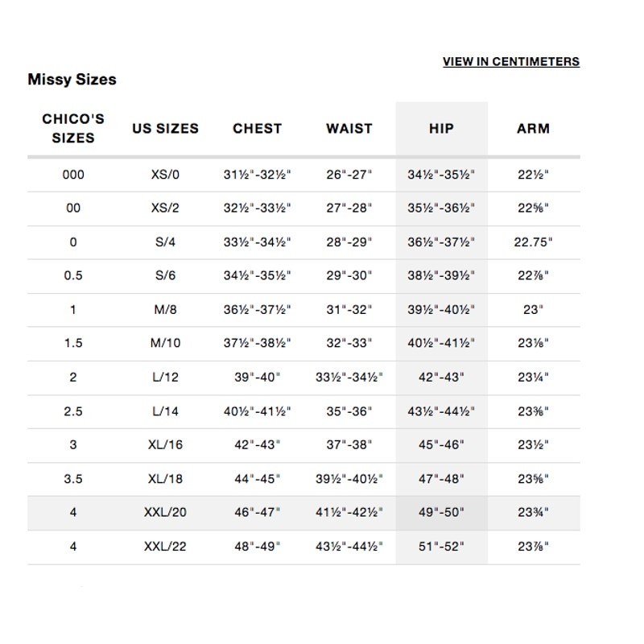The height and width of the screenshot is (644, 644).
Task: Click the Missy Sizes heading
Action: pyautogui.click(x=72, y=79)
